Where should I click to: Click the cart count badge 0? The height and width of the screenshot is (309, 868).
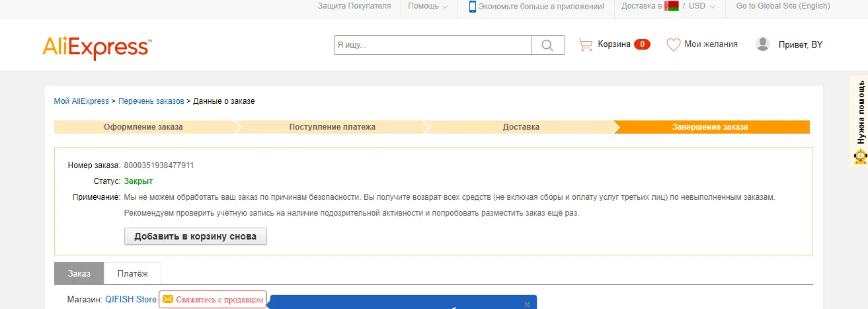click(x=642, y=44)
